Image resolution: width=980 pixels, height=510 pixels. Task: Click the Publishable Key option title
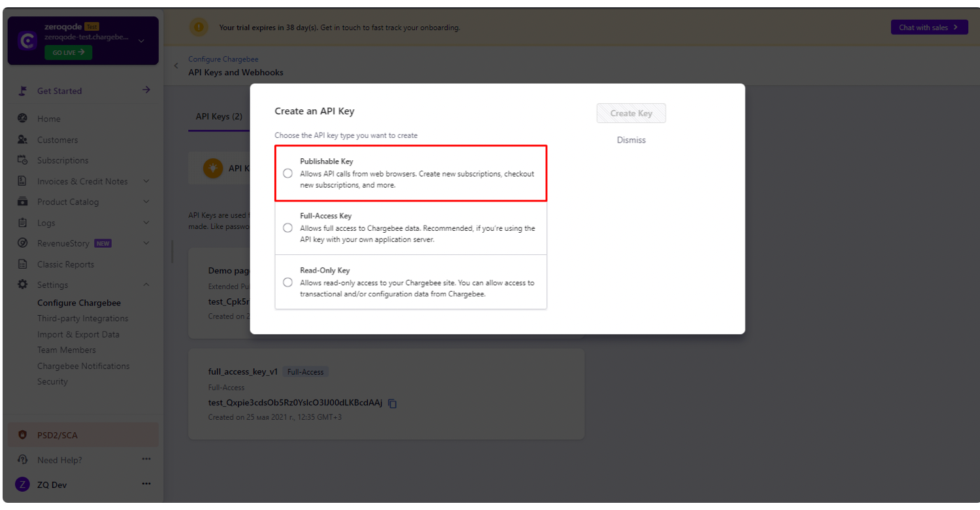[x=327, y=161]
